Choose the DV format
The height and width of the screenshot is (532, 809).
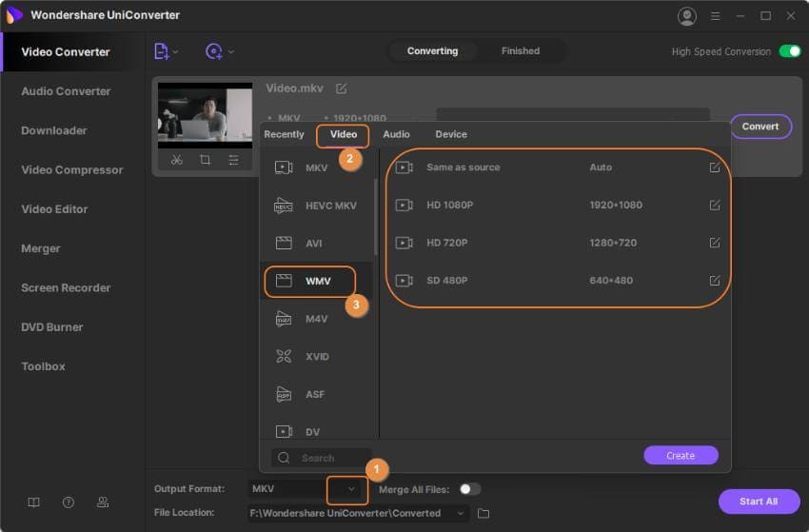[316, 431]
